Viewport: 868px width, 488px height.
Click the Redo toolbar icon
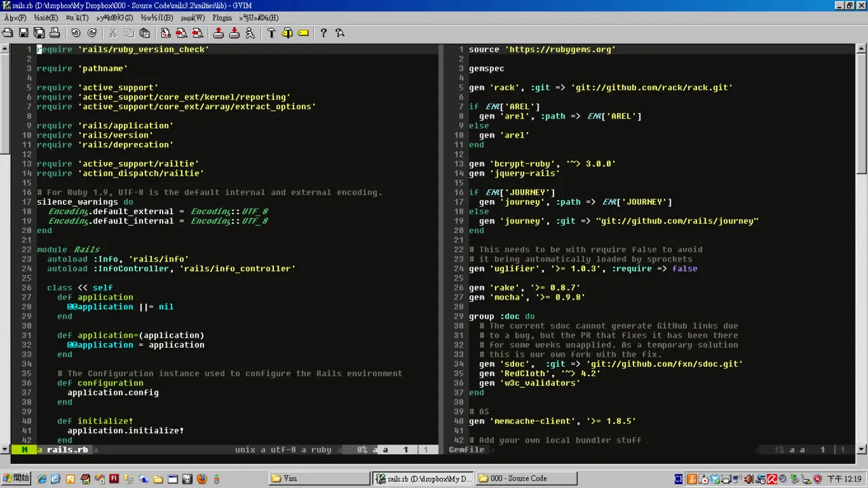click(x=92, y=33)
